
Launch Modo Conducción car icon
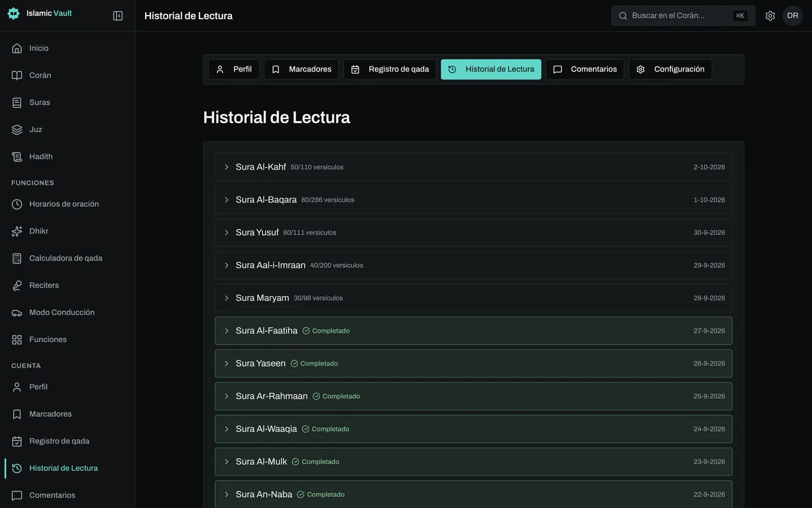point(17,312)
